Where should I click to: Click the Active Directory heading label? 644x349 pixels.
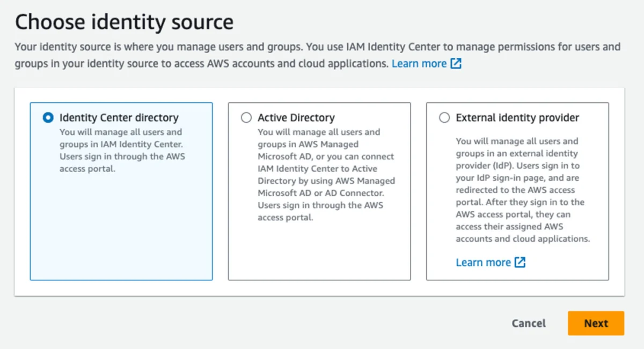click(x=295, y=117)
